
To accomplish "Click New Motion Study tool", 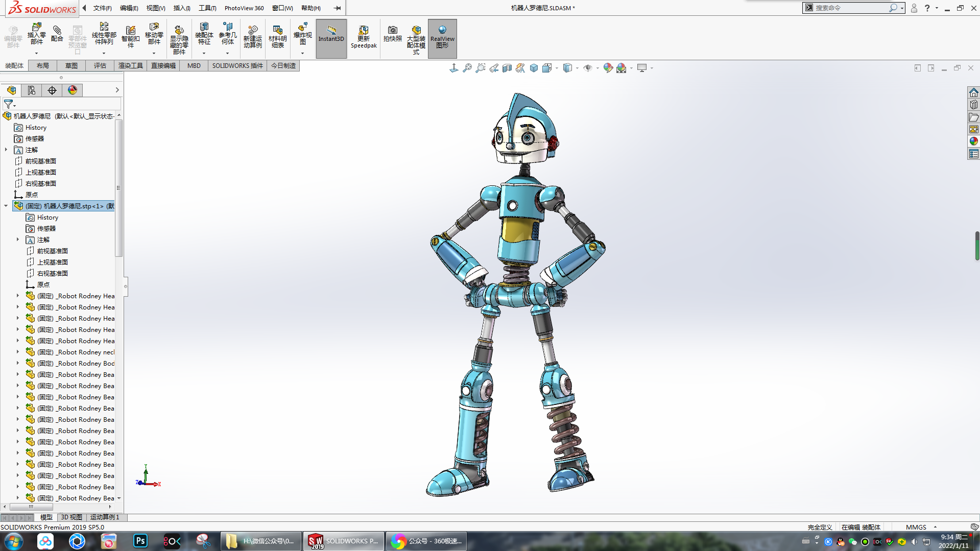I will pos(252,37).
